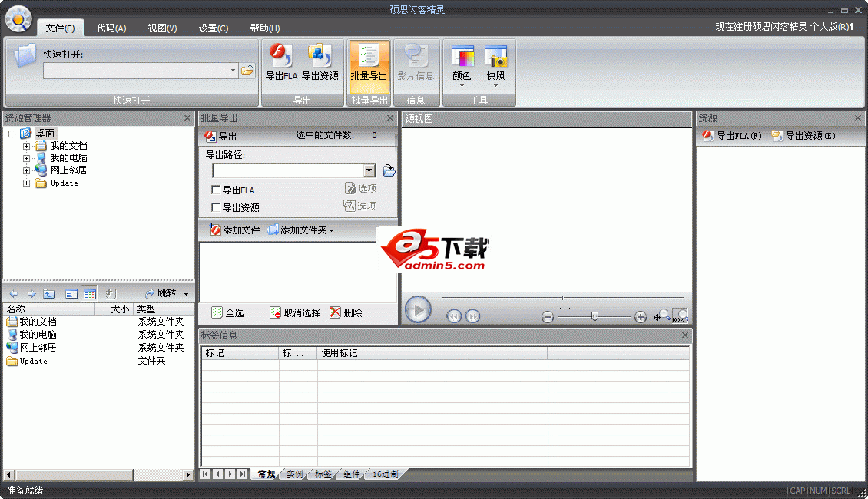Close the 资源管理器 panel
This screenshot has height=499, width=868.
[x=187, y=117]
